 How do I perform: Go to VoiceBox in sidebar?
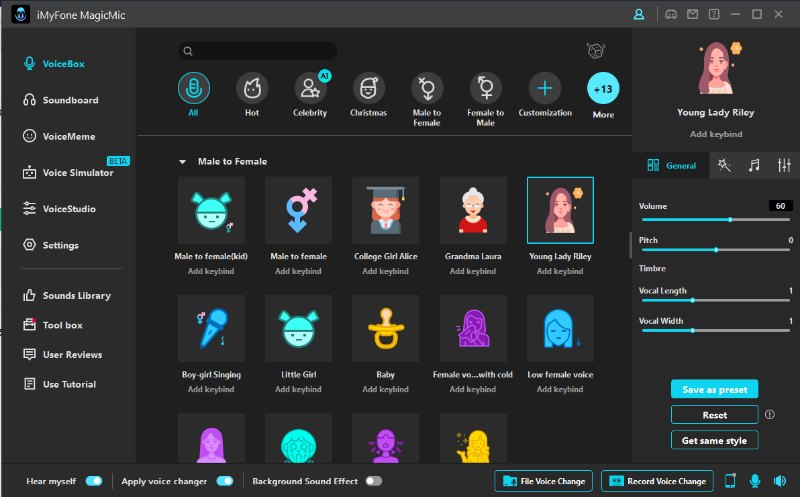(55, 64)
